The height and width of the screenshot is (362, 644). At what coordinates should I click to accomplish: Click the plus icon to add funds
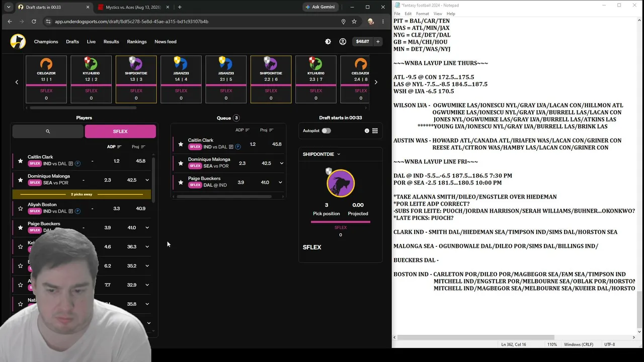[378, 42]
